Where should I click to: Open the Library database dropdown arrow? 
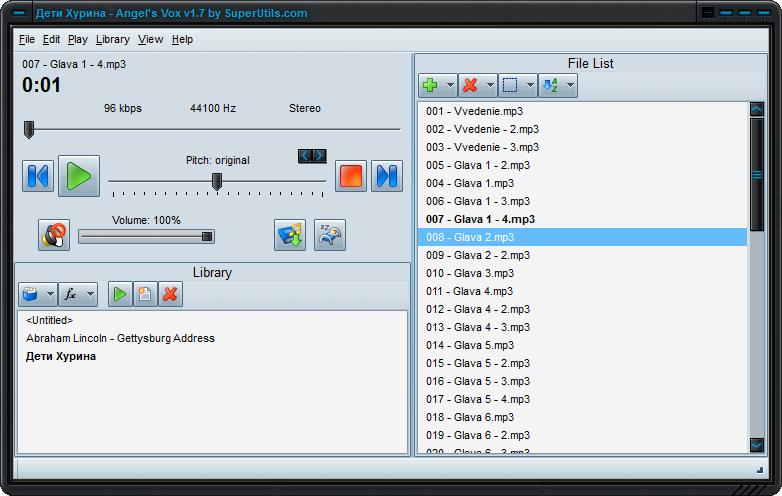(x=50, y=294)
